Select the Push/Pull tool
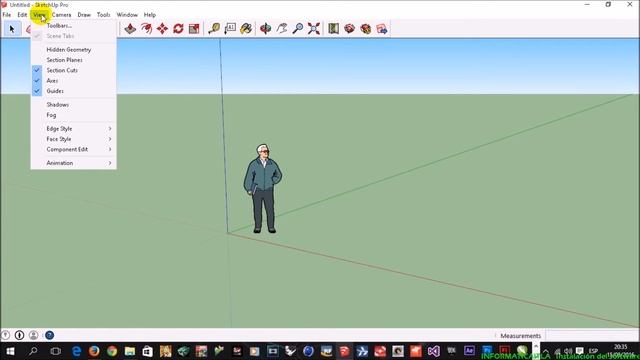 tap(130, 29)
